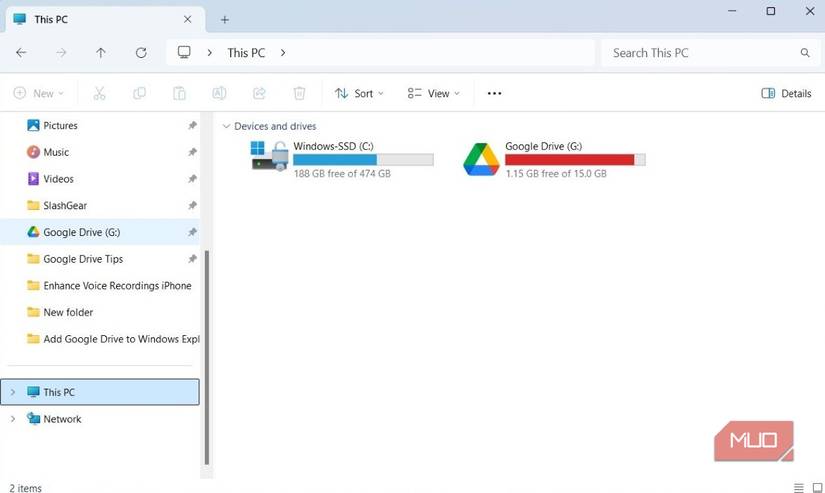This screenshot has width=825, height=493.
Task: Click the forward navigation arrow
Action: (x=61, y=53)
